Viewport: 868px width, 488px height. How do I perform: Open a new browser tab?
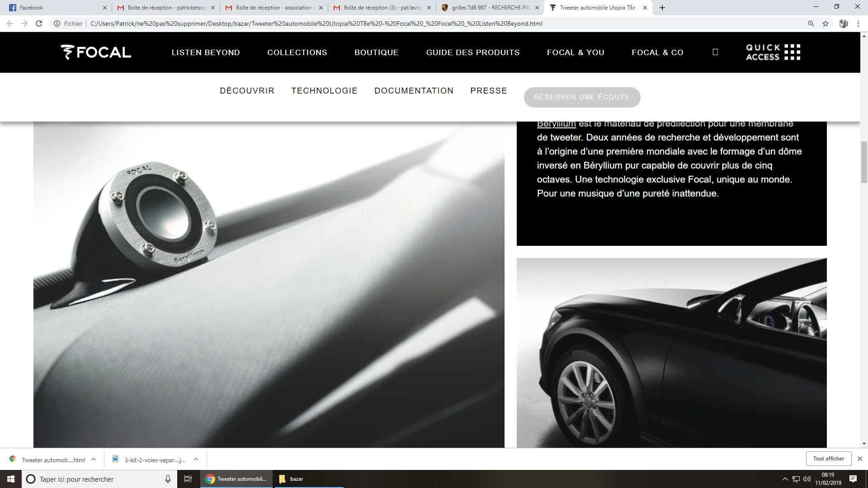tap(662, 8)
